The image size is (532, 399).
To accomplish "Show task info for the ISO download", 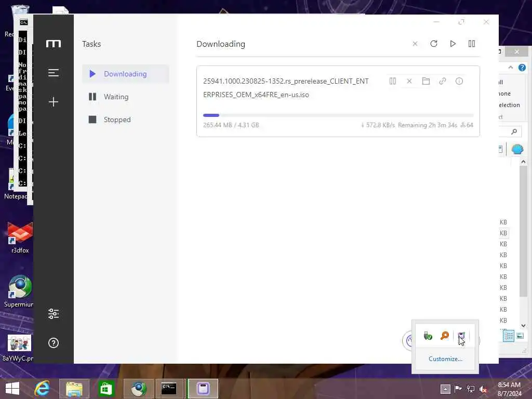I will 459,81.
